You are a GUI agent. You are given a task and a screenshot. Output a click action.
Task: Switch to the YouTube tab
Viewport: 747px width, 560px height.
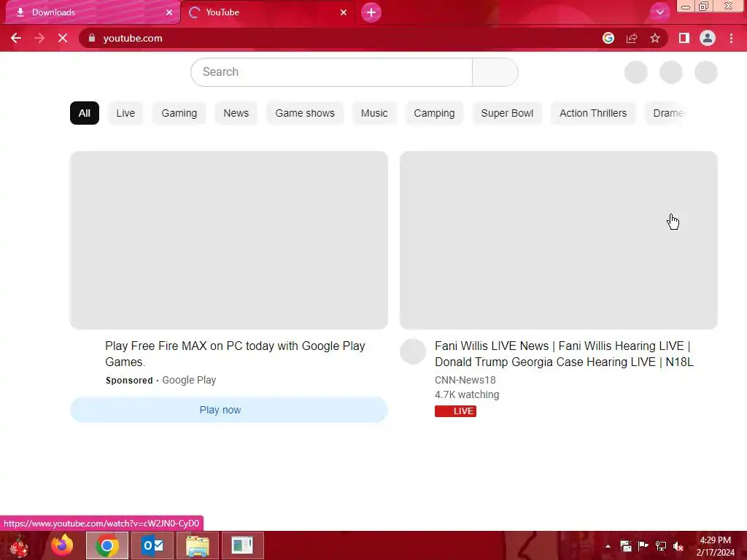pyautogui.click(x=268, y=12)
